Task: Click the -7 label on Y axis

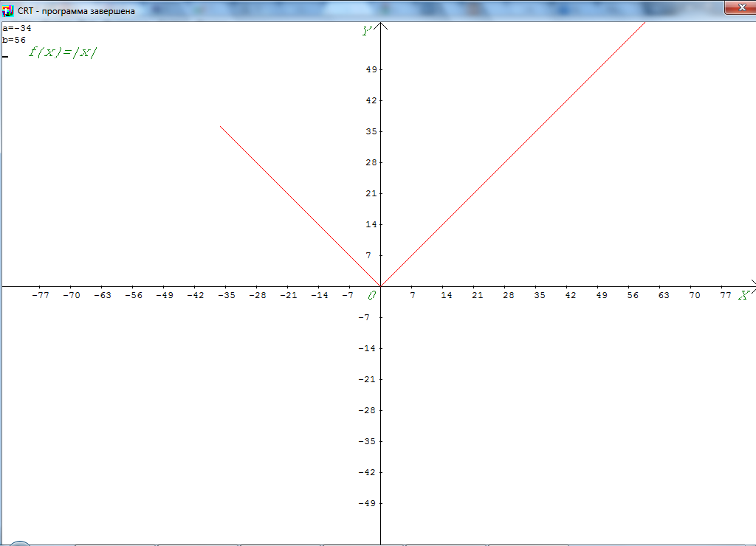Action: coord(364,317)
